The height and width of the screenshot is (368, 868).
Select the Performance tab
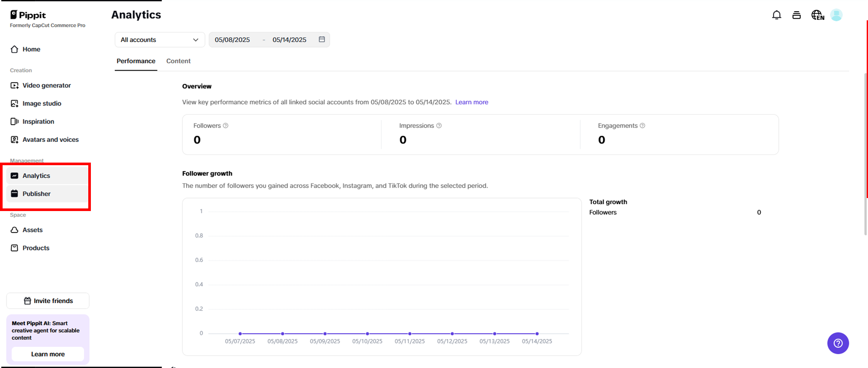click(x=136, y=61)
